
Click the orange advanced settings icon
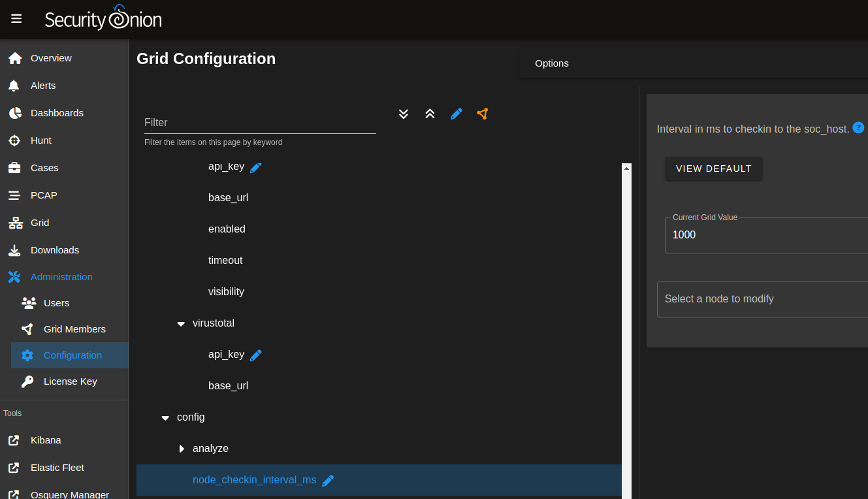tap(482, 114)
